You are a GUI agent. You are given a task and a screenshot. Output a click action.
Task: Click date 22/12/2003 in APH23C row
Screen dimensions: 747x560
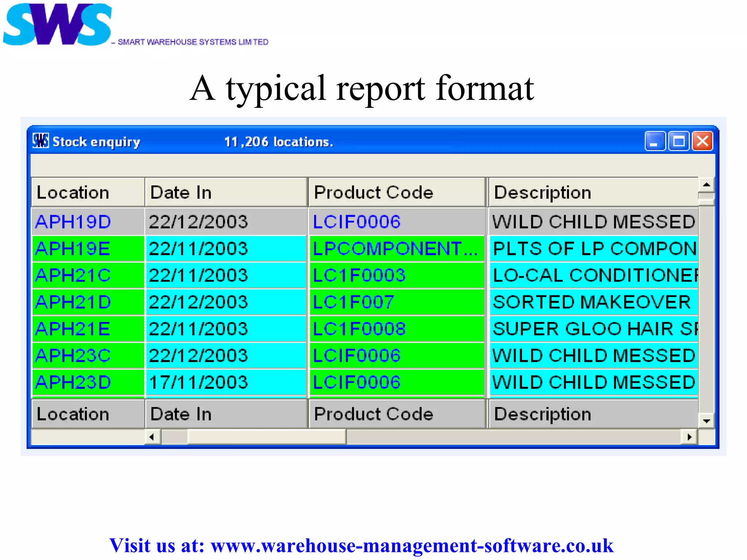coord(226,355)
